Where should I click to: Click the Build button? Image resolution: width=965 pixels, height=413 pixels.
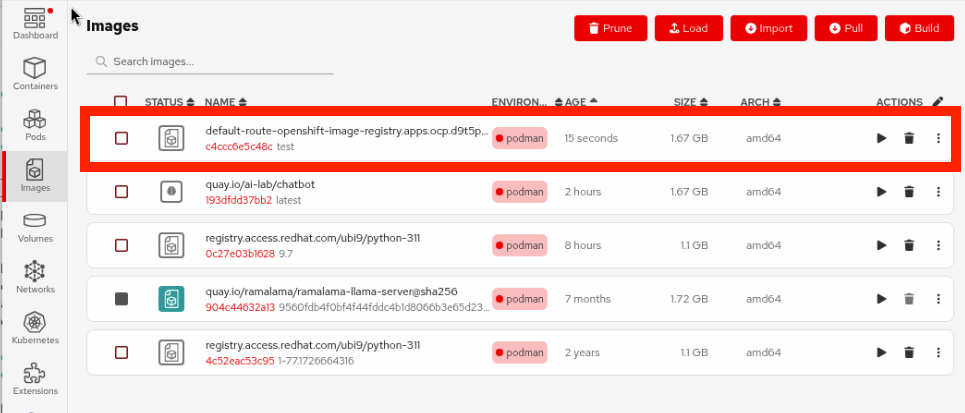pos(919,28)
